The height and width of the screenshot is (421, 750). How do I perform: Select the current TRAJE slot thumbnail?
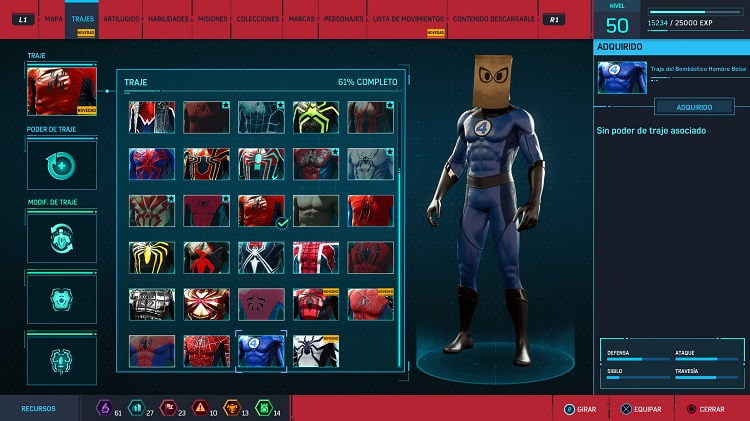point(62,91)
